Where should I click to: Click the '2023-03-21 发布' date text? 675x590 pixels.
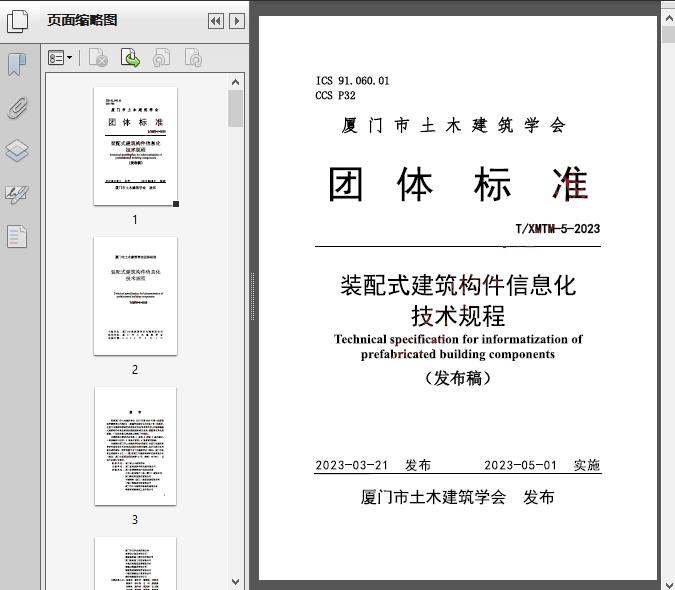pyautogui.click(x=373, y=465)
